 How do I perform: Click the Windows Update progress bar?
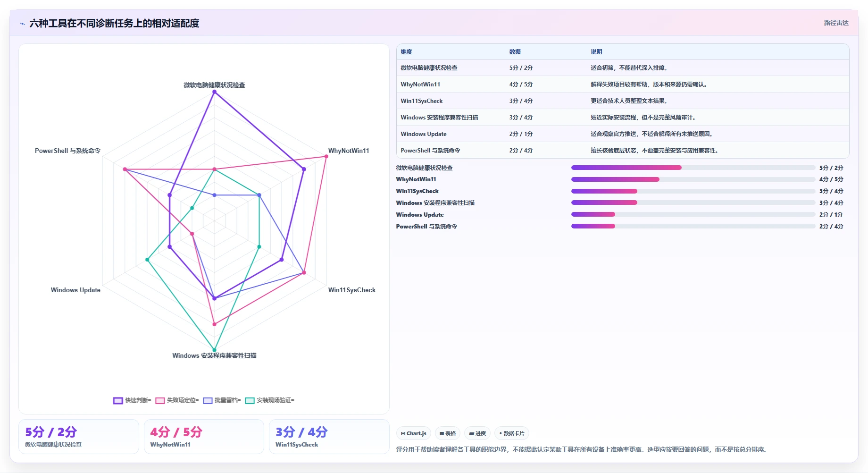693,214
